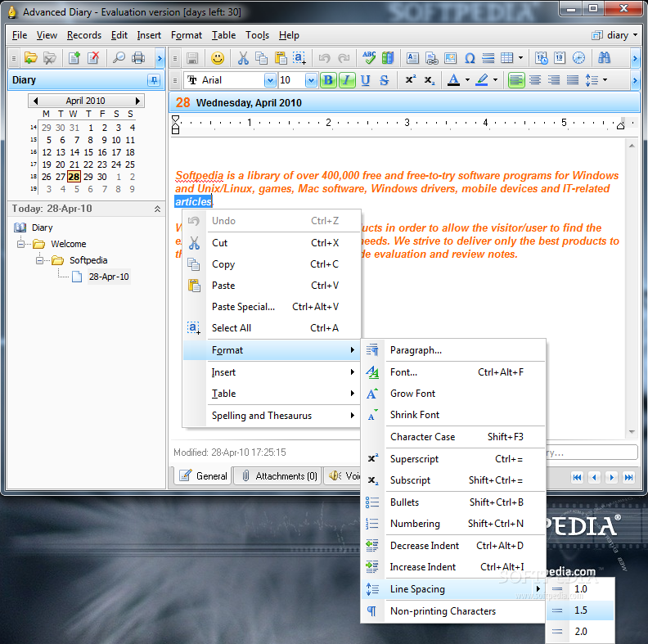Pin the Diary panel
The image size is (648, 644).
pyautogui.click(x=154, y=79)
